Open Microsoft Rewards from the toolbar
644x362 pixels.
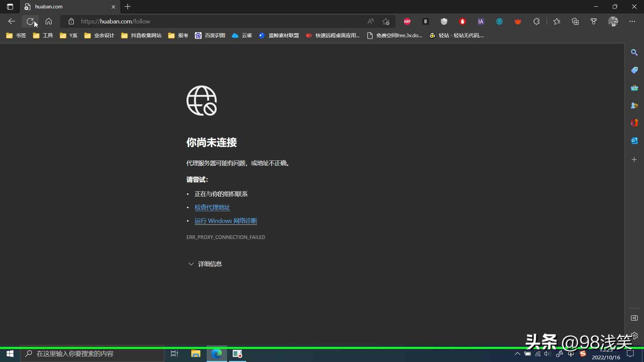tap(594, 21)
